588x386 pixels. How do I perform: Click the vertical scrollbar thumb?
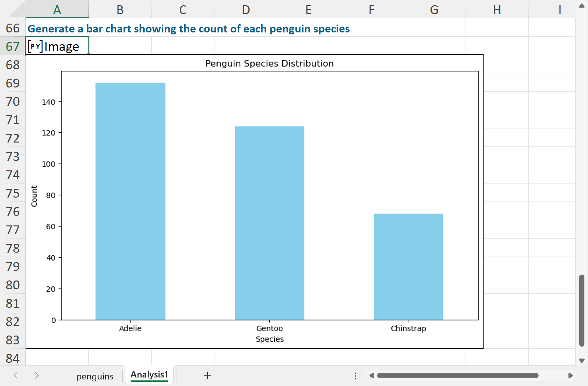coord(582,311)
